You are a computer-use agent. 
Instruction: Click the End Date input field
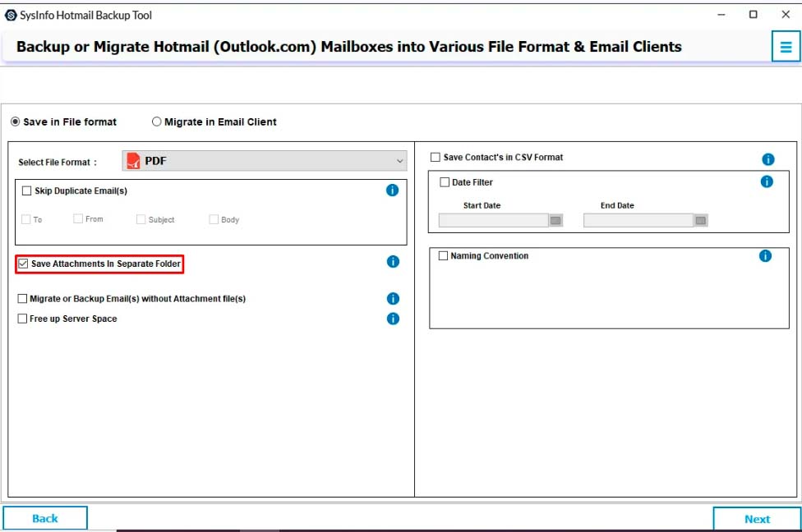[x=638, y=220]
